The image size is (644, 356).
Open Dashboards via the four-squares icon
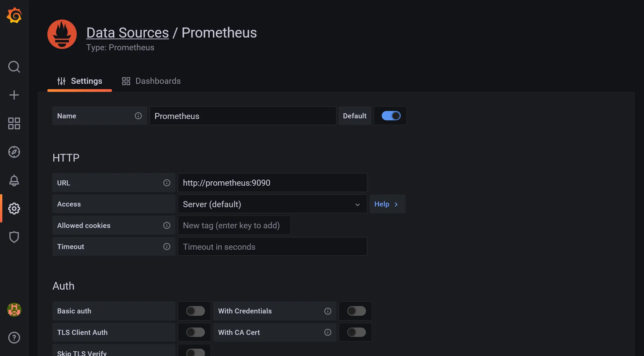point(14,123)
